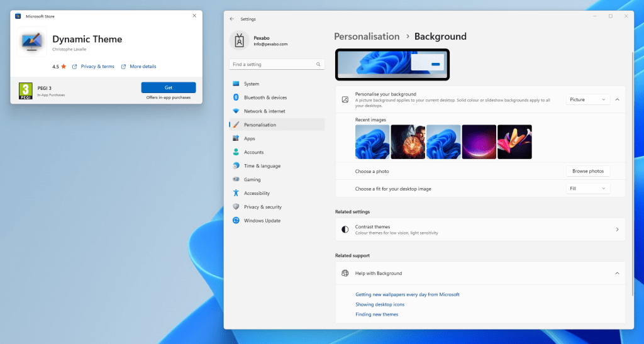
Task: Open Privacy & security settings
Action: (277, 207)
